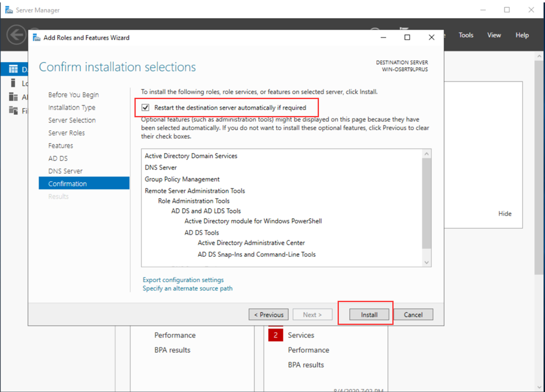This screenshot has width=545, height=392.
Task: Click the Install button
Action: 369,315
